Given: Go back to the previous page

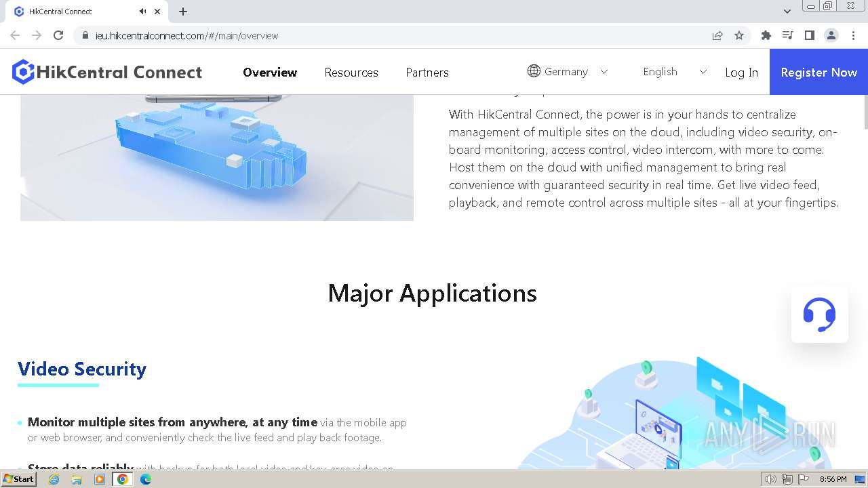Looking at the screenshot, I should coord(15,35).
